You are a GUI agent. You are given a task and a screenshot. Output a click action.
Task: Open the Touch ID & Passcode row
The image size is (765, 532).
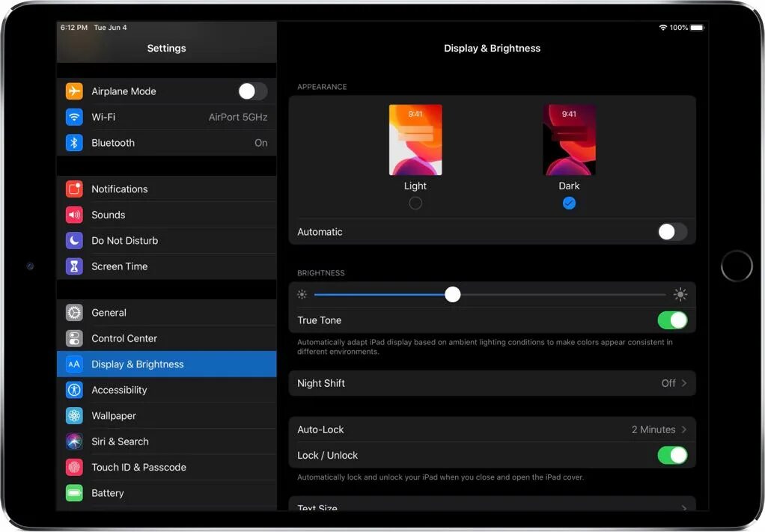pos(166,467)
